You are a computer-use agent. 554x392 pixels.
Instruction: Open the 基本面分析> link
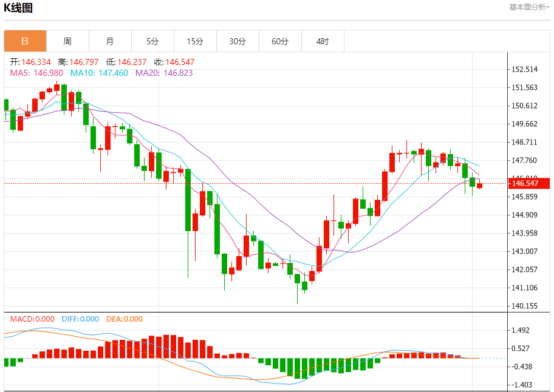529,7
